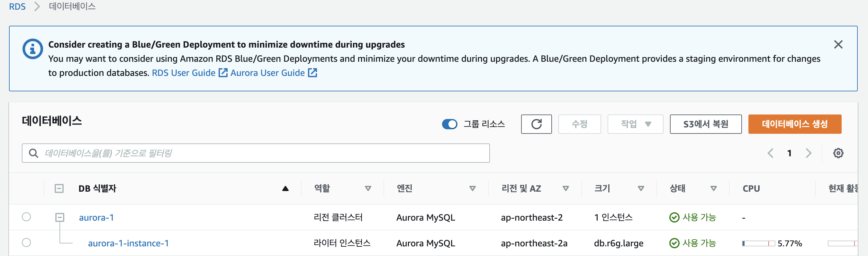Open table preferences gear icon

point(838,153)
